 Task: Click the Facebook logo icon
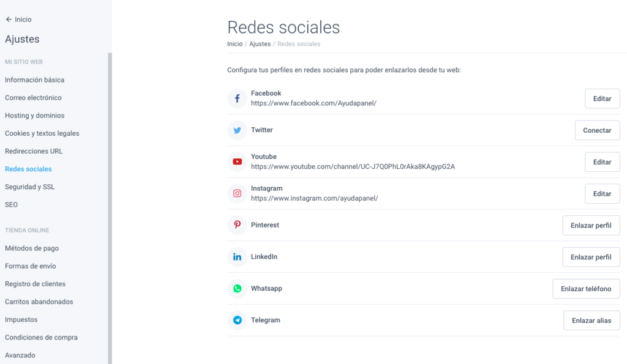(237, 98)
